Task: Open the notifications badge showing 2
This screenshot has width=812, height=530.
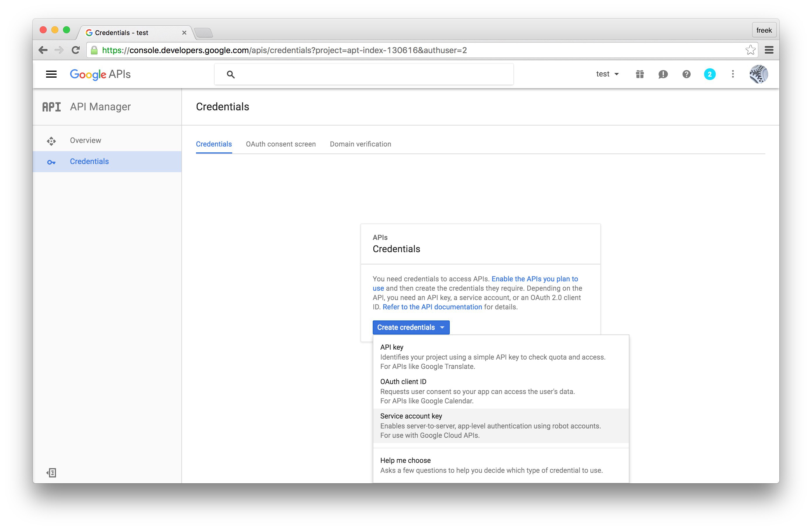Action: pos(709,74)
